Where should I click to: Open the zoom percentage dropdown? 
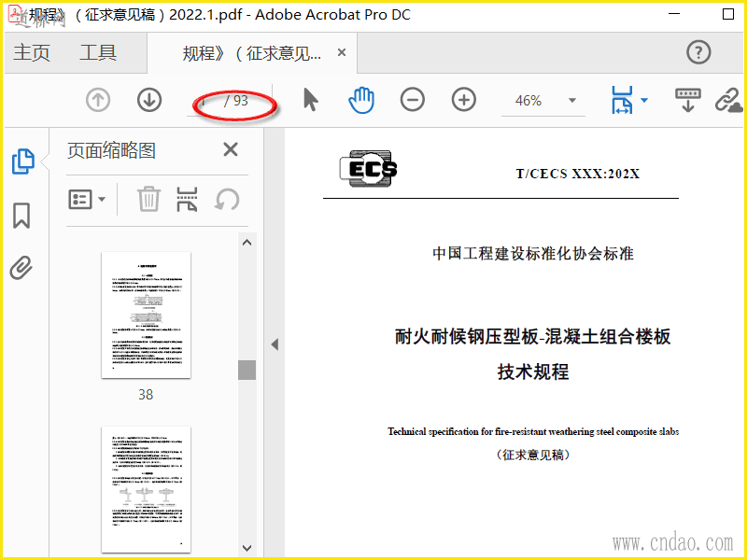(572, 100)
